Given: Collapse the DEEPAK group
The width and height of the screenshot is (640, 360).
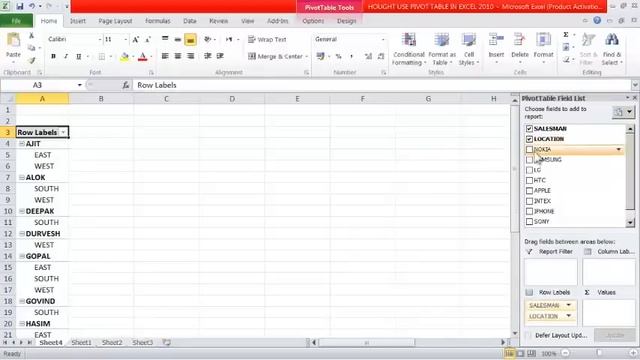Looking at the screenshot, I should [x=22, y=211].
